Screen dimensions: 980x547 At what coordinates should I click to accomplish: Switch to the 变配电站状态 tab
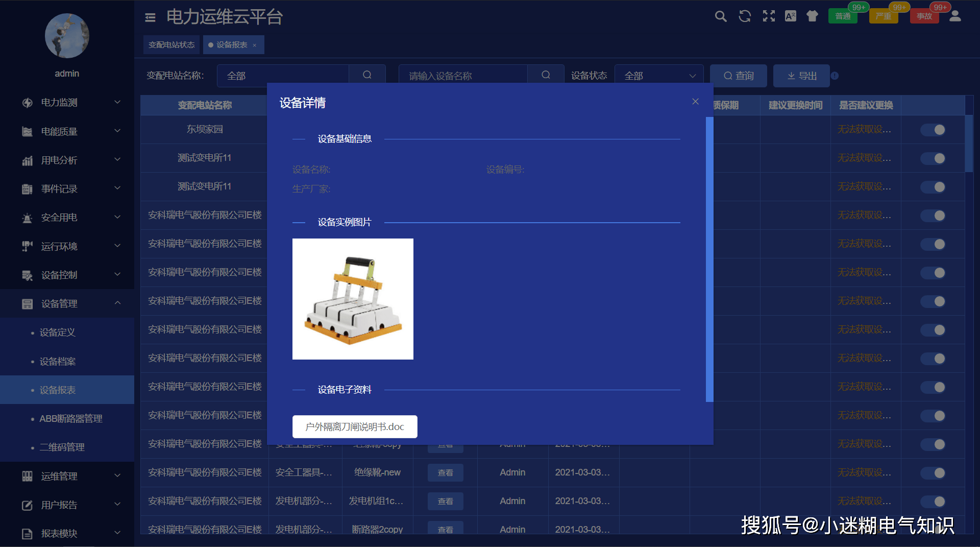click(x=171, y=45)
